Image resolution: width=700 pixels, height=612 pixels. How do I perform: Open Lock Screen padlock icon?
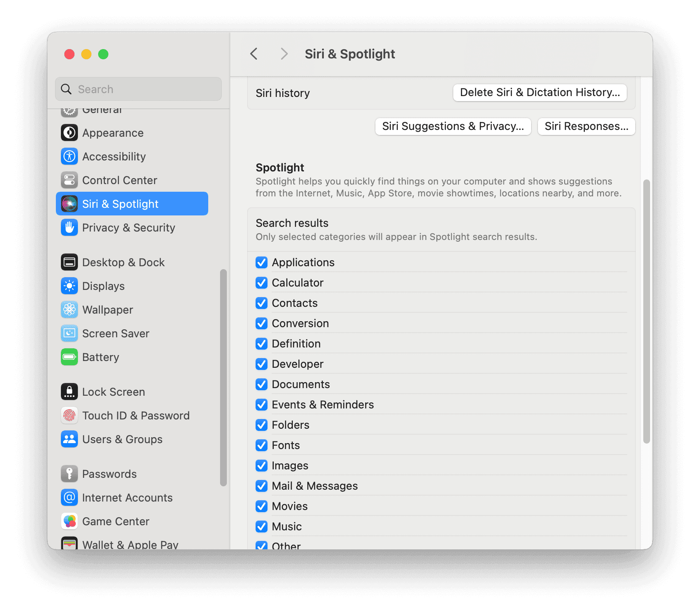click(69, 392)
